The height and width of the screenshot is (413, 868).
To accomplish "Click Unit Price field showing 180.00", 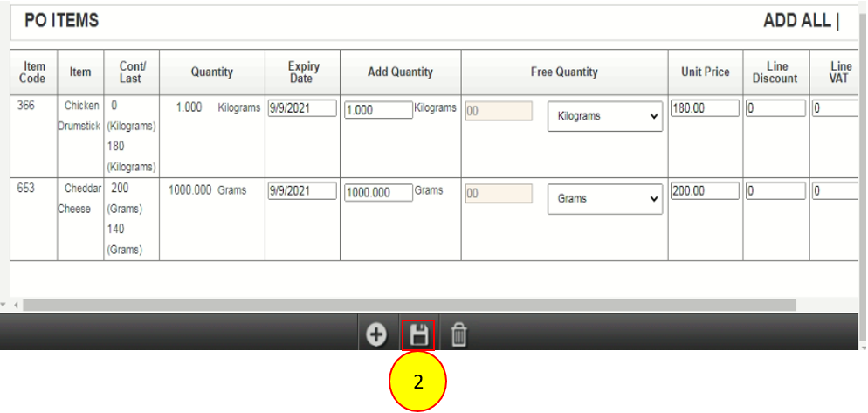I will (x=705, y=108).
